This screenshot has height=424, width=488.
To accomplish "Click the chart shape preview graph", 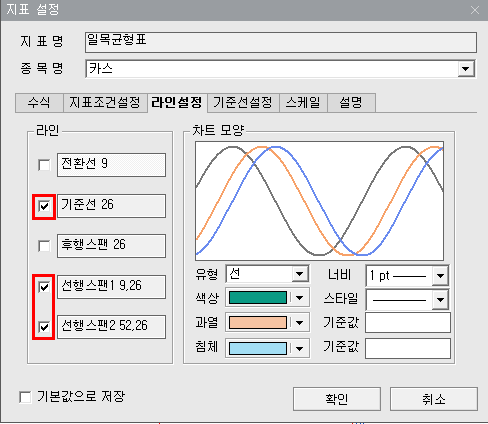I will 319,201.
